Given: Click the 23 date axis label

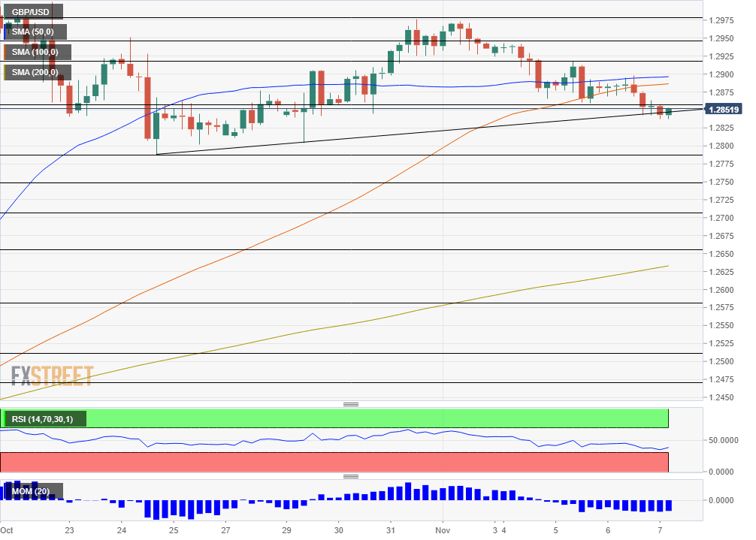Looking at the screenshot, I should (x=69, y=530).
